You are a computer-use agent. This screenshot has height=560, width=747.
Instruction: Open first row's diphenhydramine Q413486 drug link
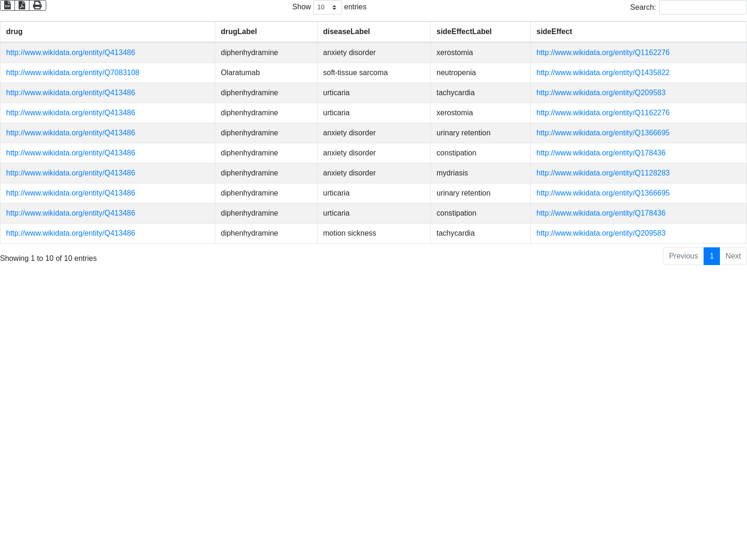click(x=70, y=53)
